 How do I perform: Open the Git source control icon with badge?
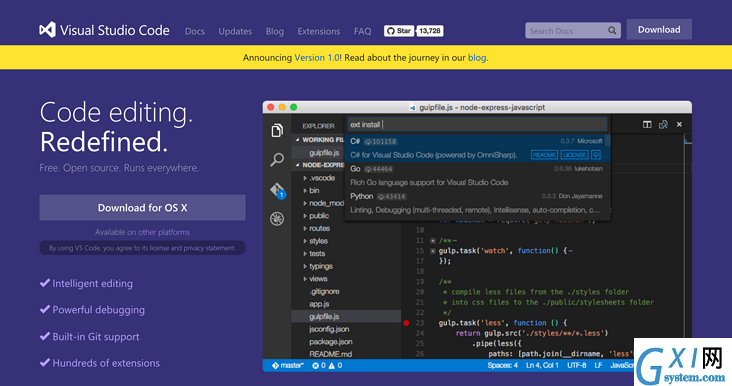pos(277,190)
